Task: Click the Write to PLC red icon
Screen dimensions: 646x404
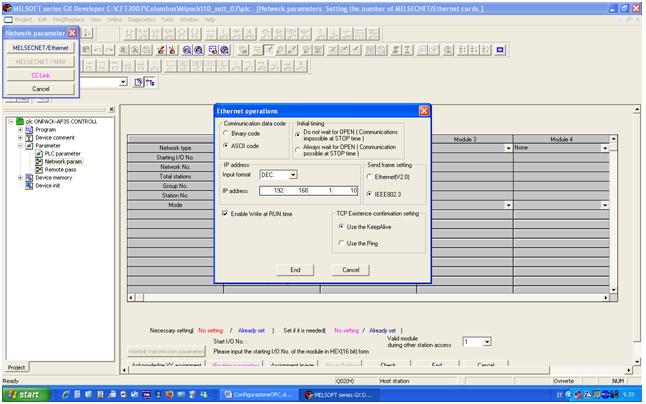Action: click(x=161, y=50)
